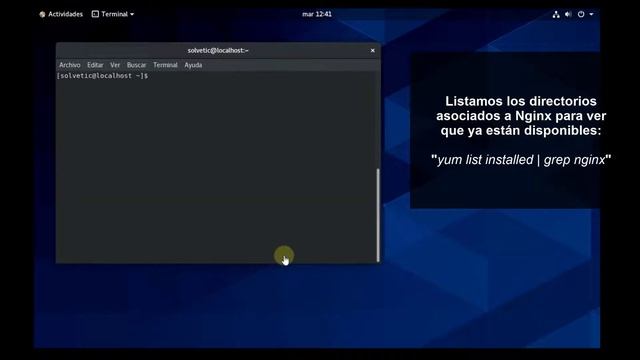Open the Buscar menu
The image size is (640, 360).
pyautogui.click(x=136, y=65)
